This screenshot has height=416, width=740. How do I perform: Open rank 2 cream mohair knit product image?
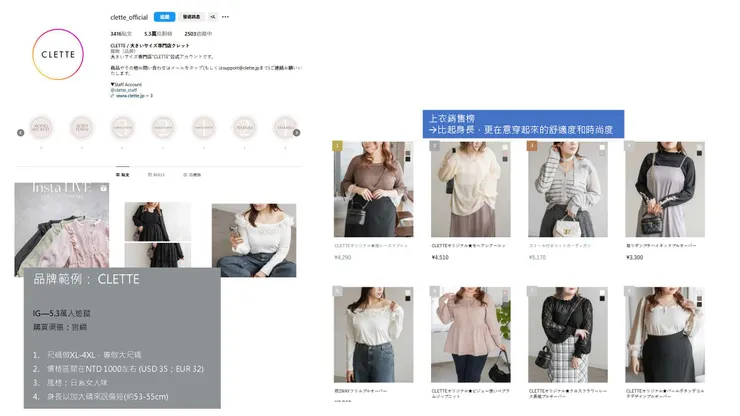click(471, 189)
